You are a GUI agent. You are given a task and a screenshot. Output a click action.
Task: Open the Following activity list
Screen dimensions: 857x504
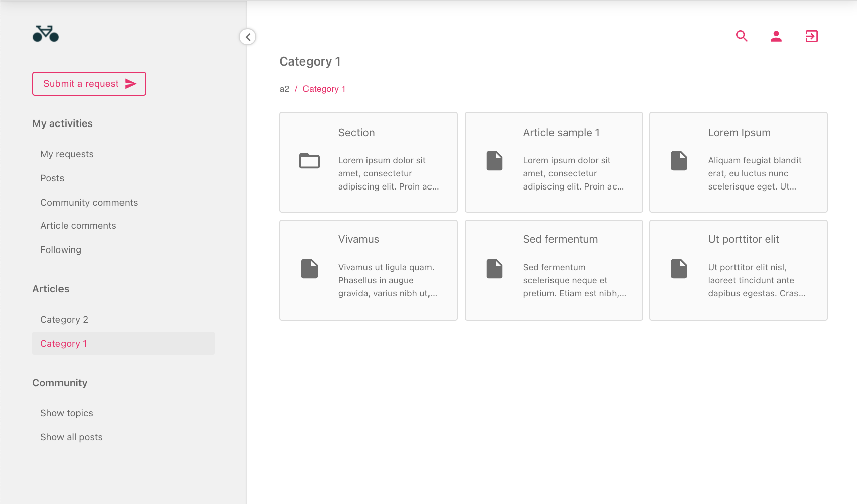click(60, 250)
